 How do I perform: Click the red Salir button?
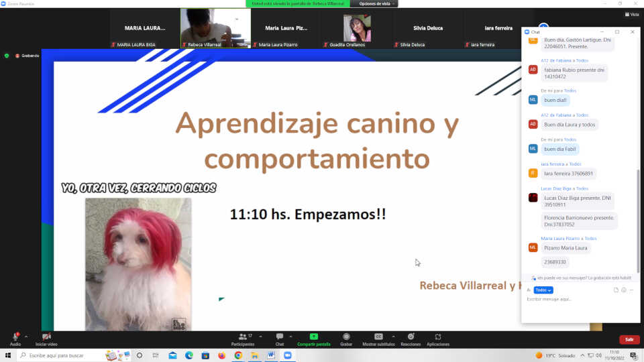[x=629, y=339]
